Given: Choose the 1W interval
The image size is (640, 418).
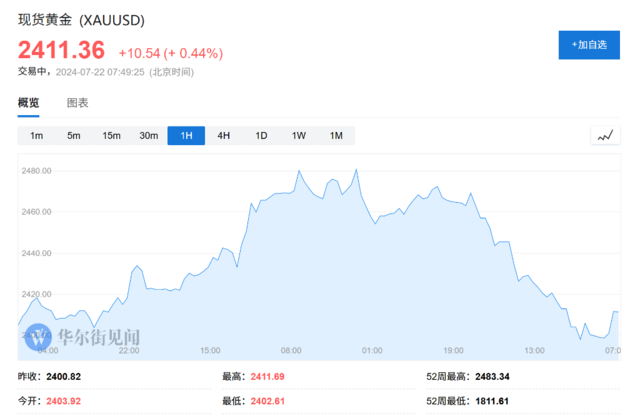Looking at the screenshot, I should coord(299,136).
